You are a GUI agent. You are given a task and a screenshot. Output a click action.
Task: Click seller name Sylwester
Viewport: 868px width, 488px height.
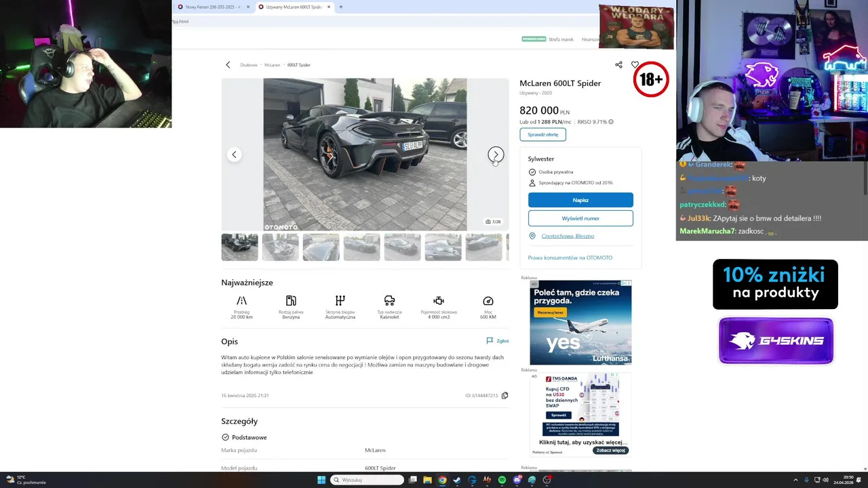[x=541, y=159]
